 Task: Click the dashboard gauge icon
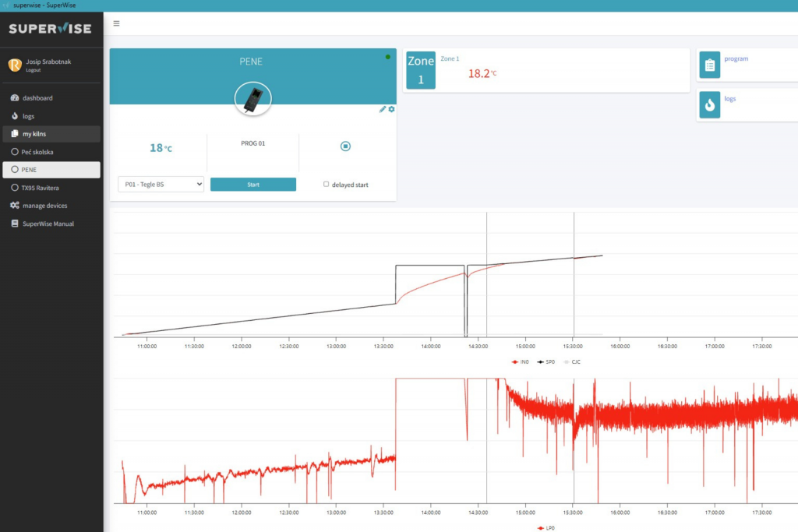(15, 97)
